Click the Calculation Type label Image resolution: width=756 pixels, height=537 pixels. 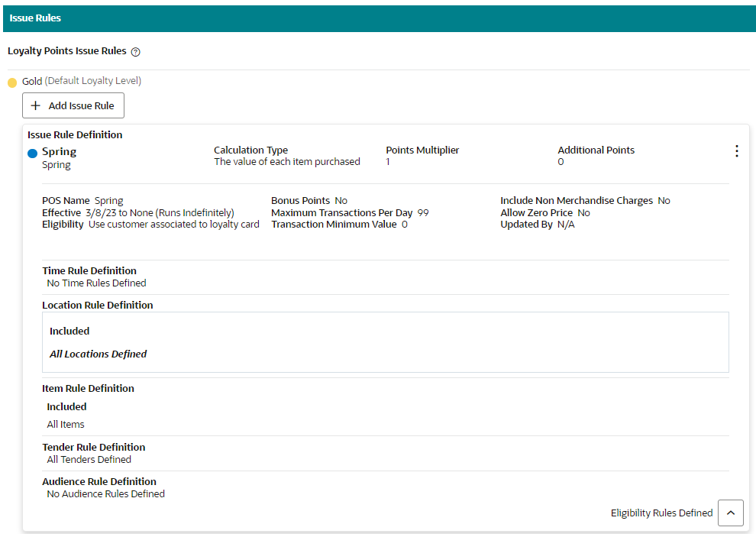[250, 150]
